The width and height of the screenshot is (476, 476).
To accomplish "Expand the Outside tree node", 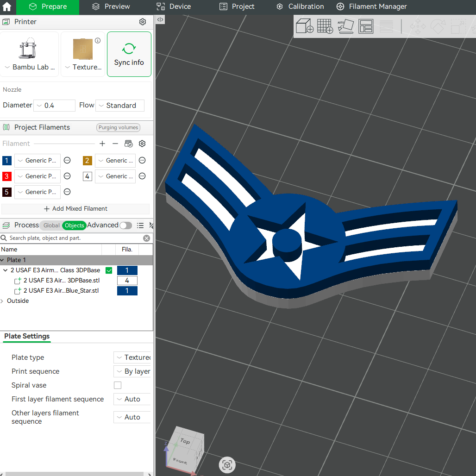I will 2,301.
